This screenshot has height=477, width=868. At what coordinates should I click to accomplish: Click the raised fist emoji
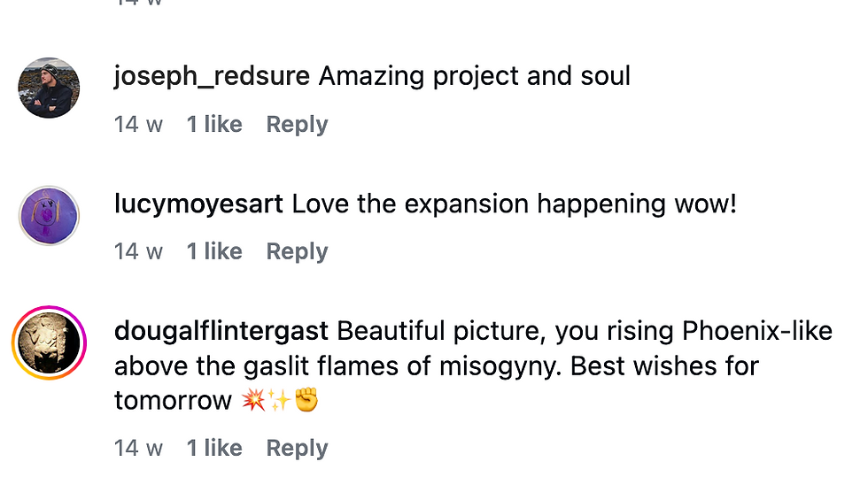click(x=306, y=401)
